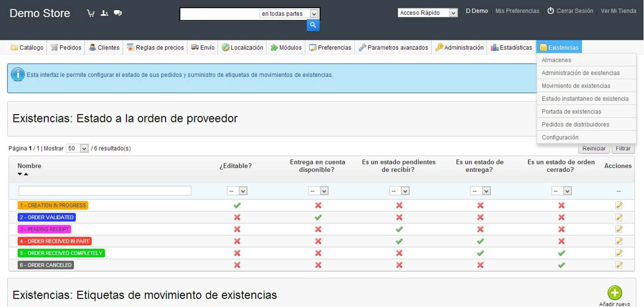Toggle closed-order check for ORDER CANCELED
Image resolution: width=644 pixels, height=307 pixels.
561,265
